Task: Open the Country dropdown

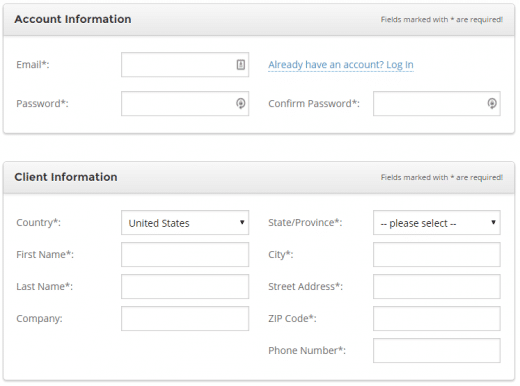Action: [x=185, y=223]
